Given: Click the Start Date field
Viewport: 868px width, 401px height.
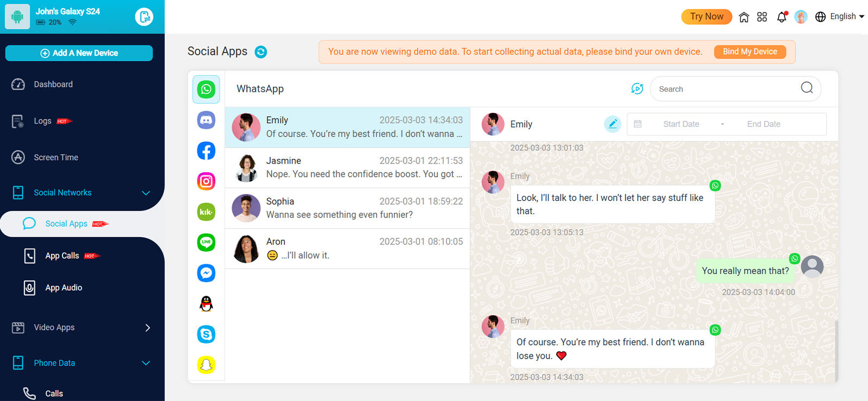Looking at the screenshot, I should (x=681, y=124).
